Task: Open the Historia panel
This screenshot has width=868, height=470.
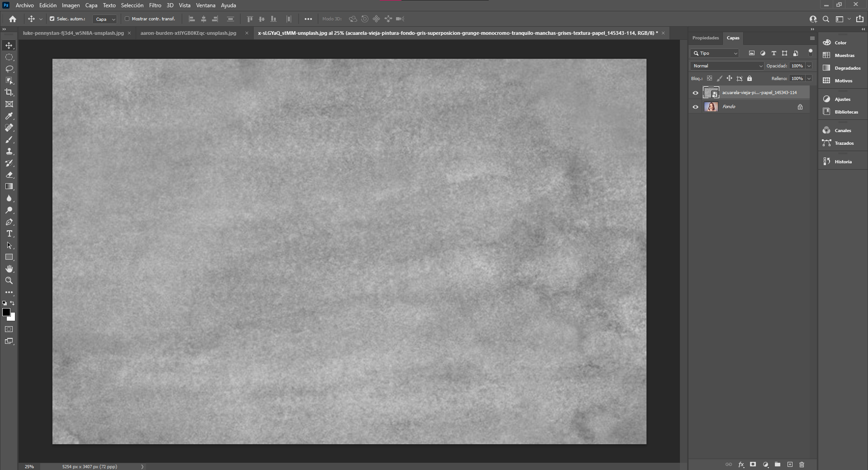Action: [x=843, y=161]
